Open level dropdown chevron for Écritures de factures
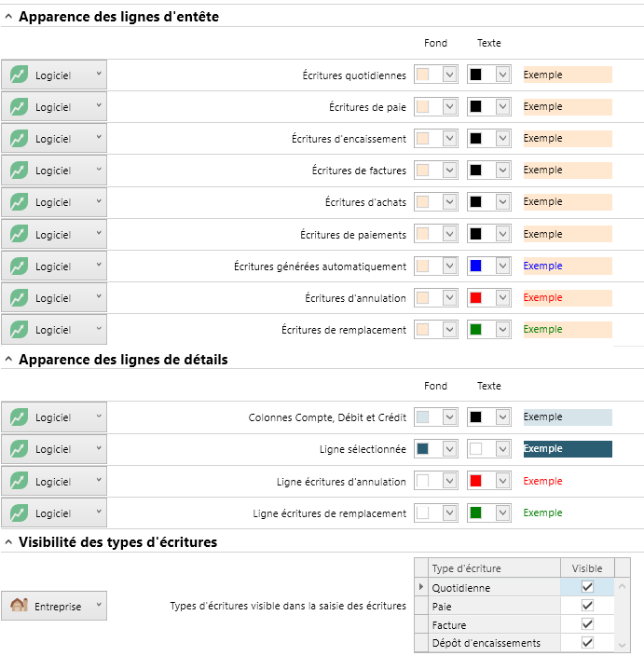The height and width of the screenshot is (656, 644). point(99,169)
